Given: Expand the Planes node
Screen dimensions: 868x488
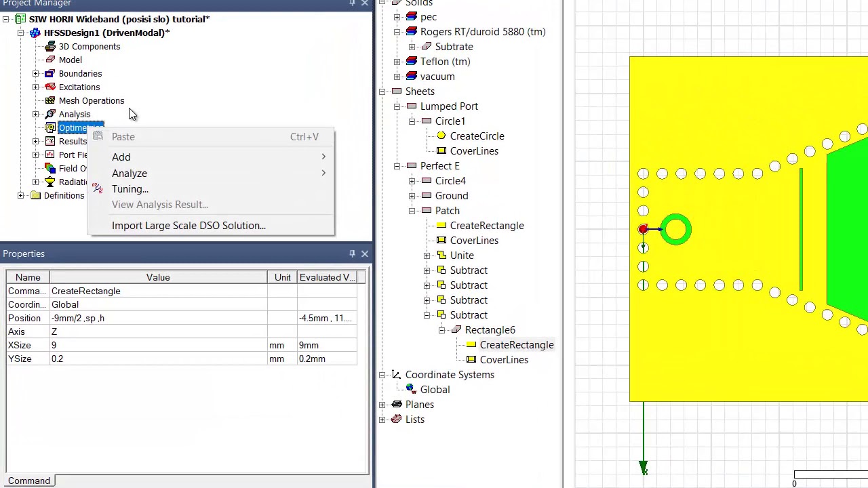Looking at the screenshot, I should (x=382, y=405).
